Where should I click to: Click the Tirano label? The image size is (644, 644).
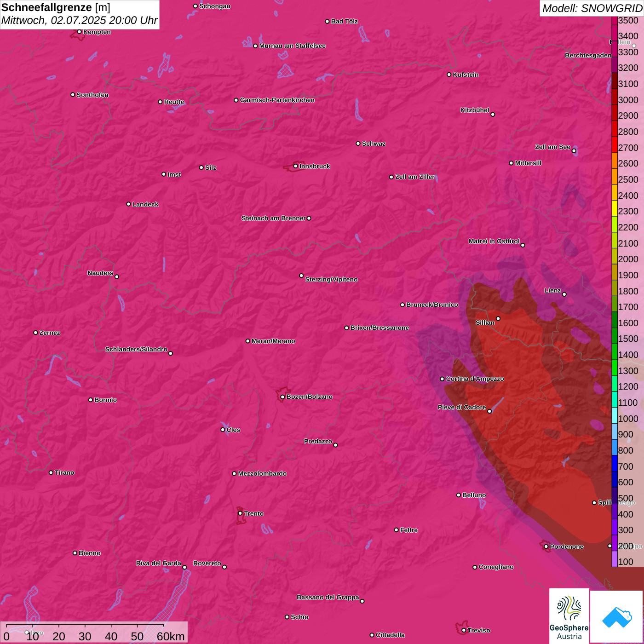[x=64, y=472]
